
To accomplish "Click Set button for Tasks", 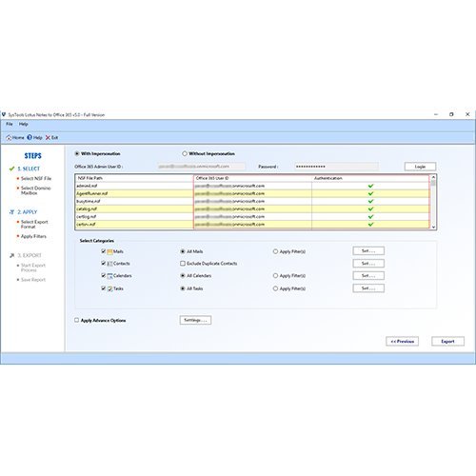I will [368, 288].
